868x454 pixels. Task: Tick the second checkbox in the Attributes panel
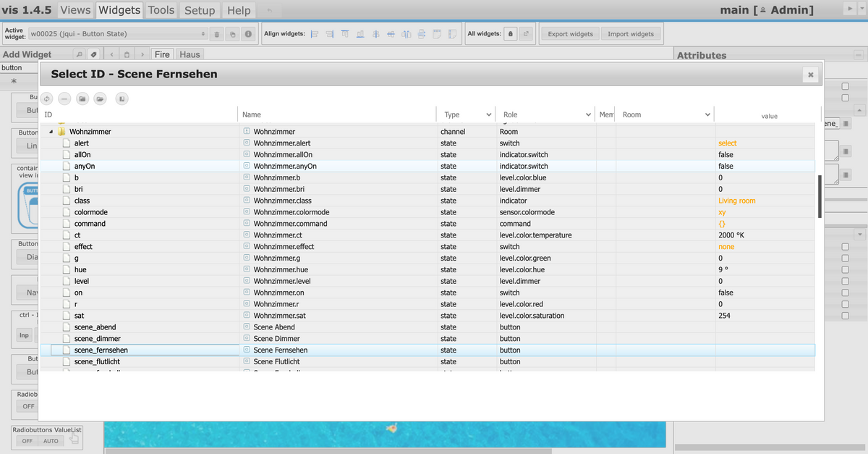(x=845, y=98)
